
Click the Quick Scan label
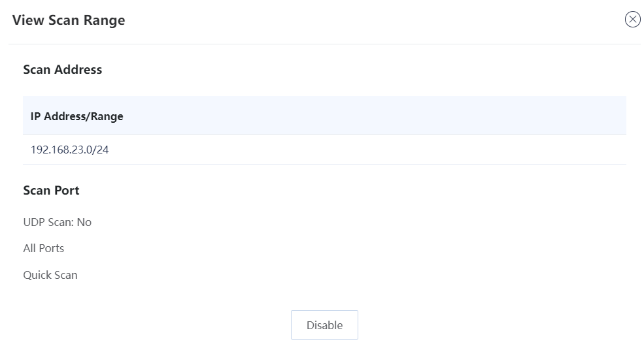coord(50,275)
